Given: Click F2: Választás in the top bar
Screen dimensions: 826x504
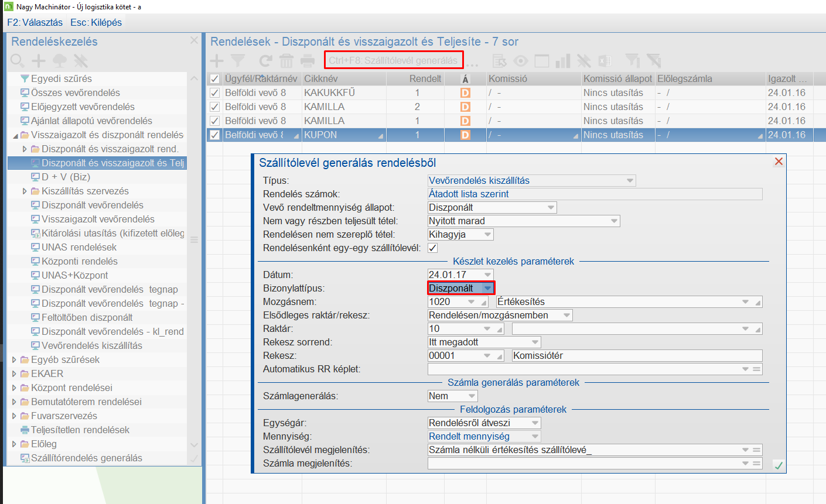Looking at the screenshot, I should [x=35, y=22].
